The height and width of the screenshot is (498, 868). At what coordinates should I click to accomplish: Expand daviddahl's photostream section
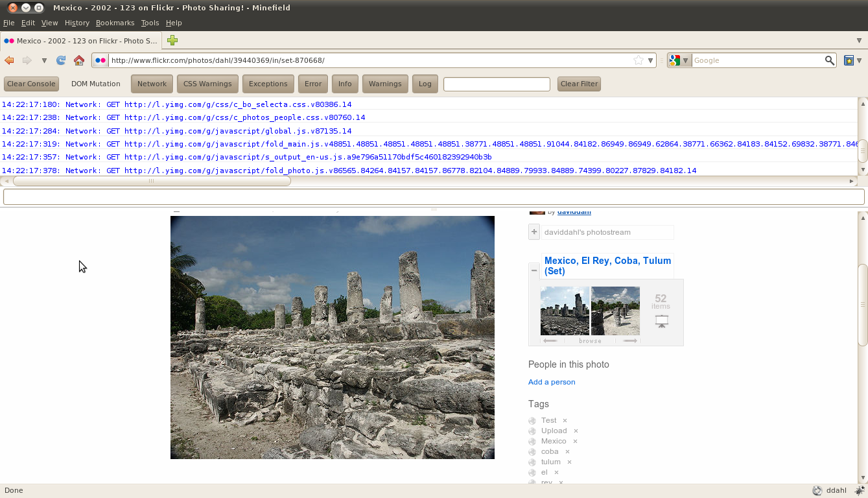point(534,231)
